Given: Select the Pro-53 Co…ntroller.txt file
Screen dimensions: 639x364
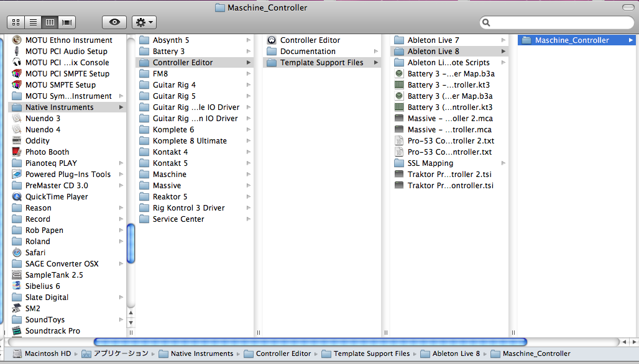Looking at the screenshot, I should [449, 152].
